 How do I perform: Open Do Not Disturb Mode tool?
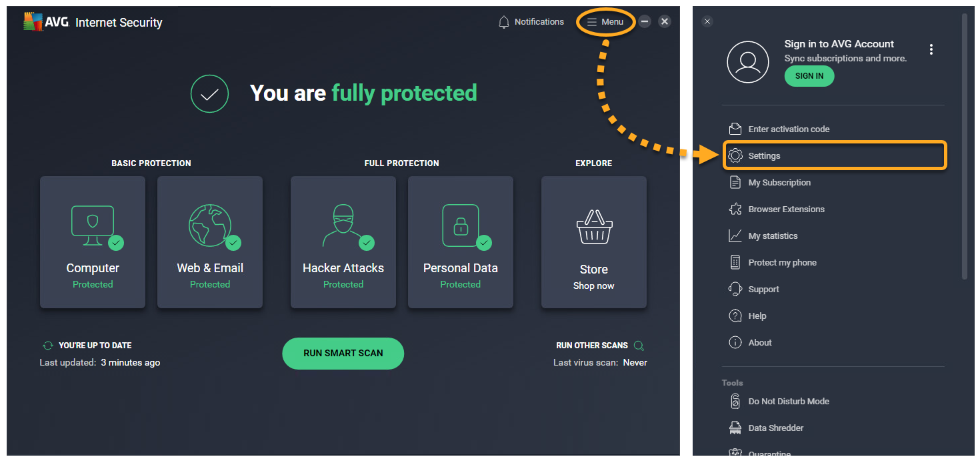(x=789, y=401)
